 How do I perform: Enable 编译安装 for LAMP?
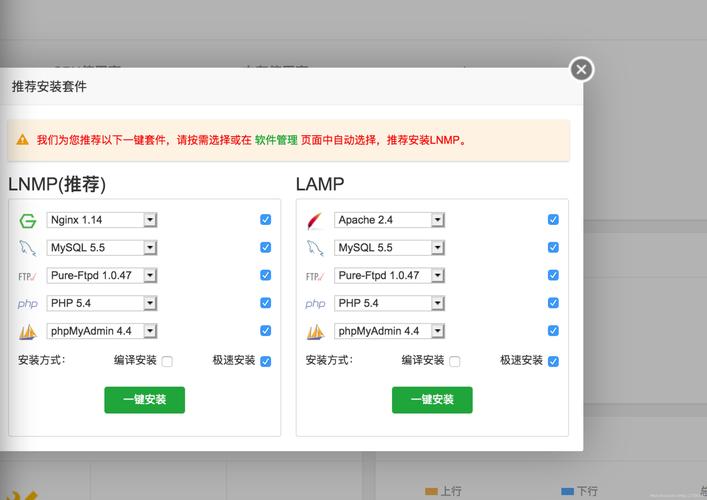pos(454,361)
